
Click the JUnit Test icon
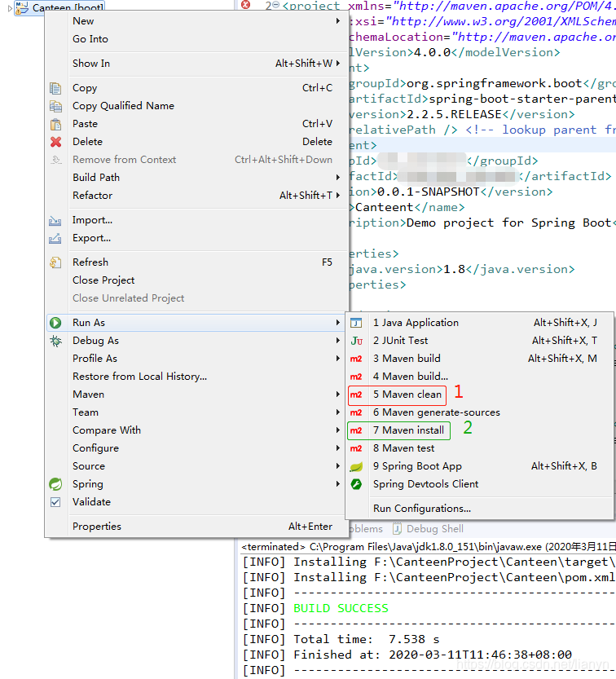(356, 341)
